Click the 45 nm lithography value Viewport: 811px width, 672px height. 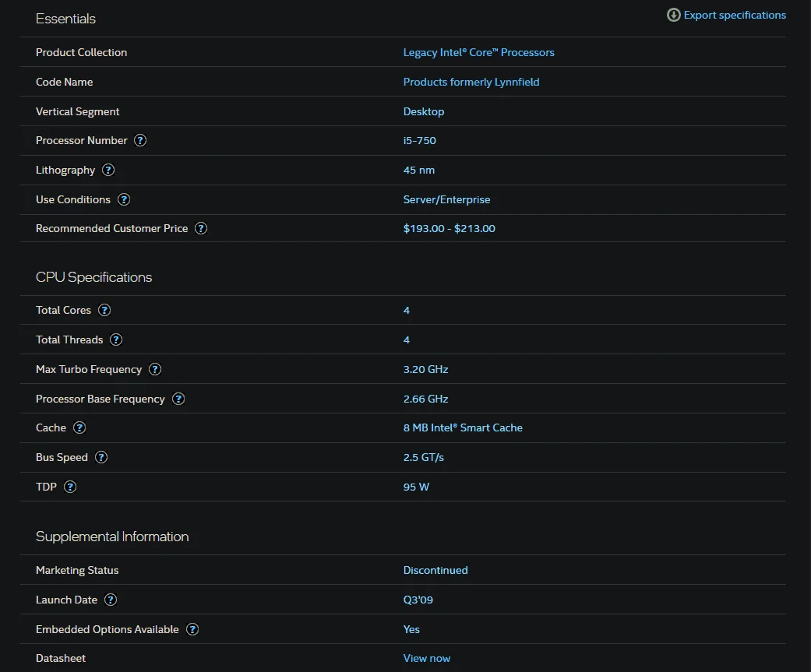coord(419,170)
